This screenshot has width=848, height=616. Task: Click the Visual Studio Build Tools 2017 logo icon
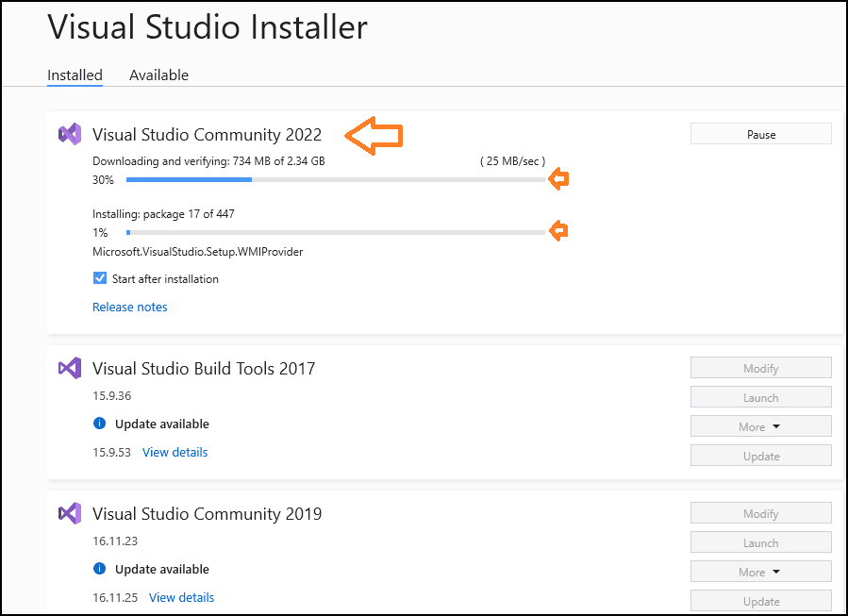coord(70,368)
